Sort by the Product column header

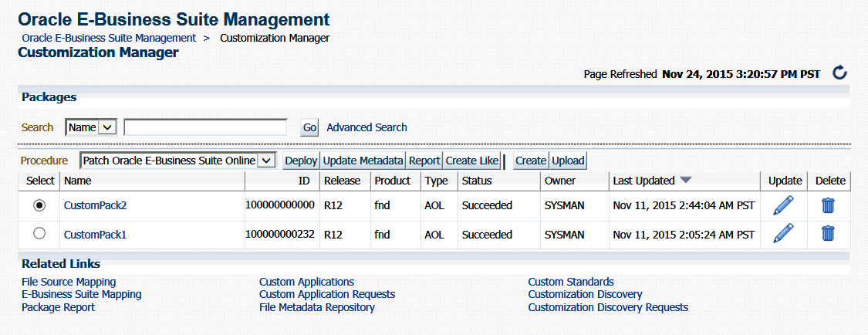[x=393, y=181]
